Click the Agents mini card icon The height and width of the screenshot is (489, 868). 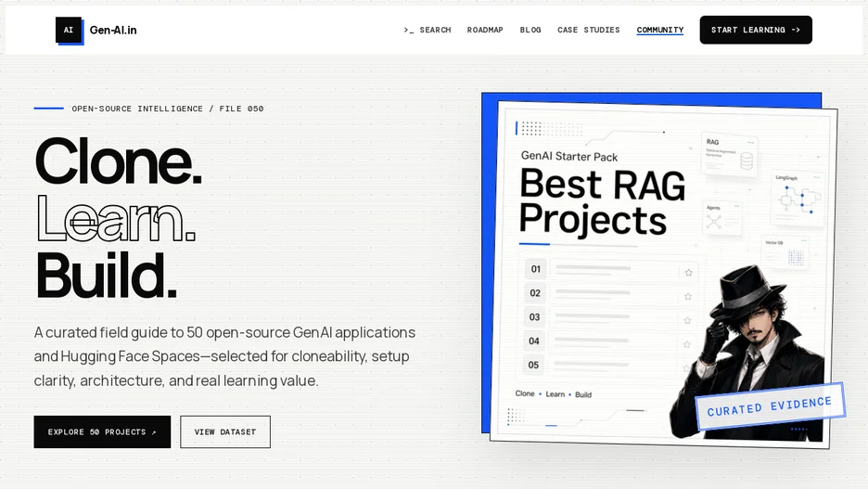(x=713, y=222)
